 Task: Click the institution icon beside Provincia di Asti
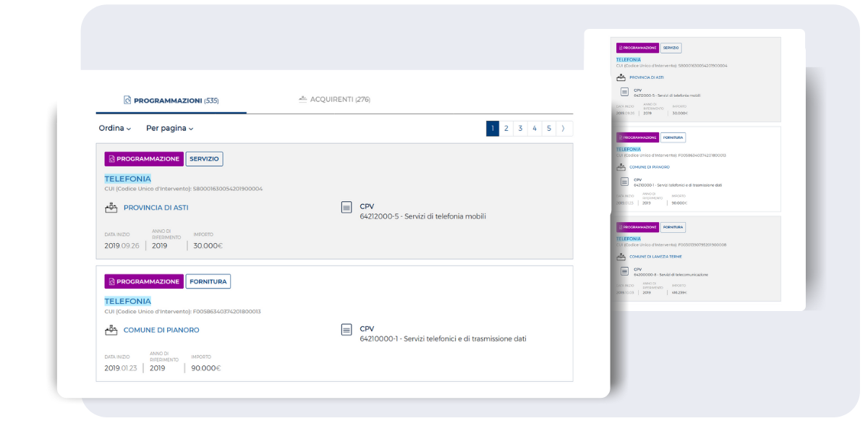[111, 208]
